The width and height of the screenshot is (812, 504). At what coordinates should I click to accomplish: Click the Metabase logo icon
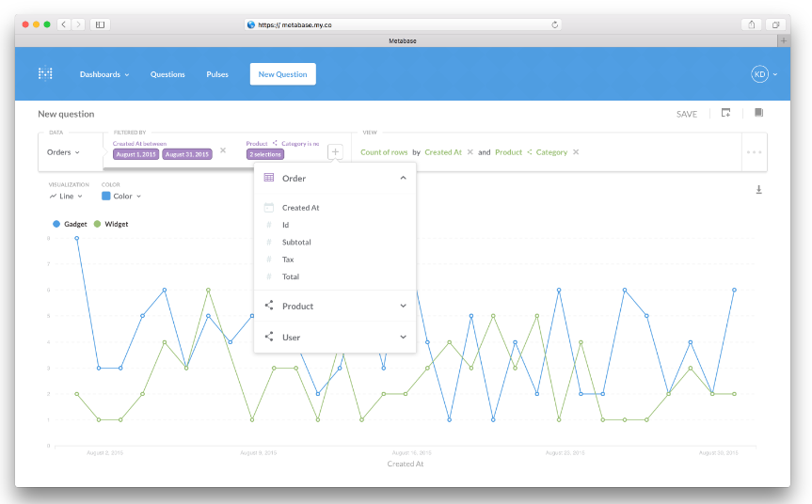(x=45, y=73)
